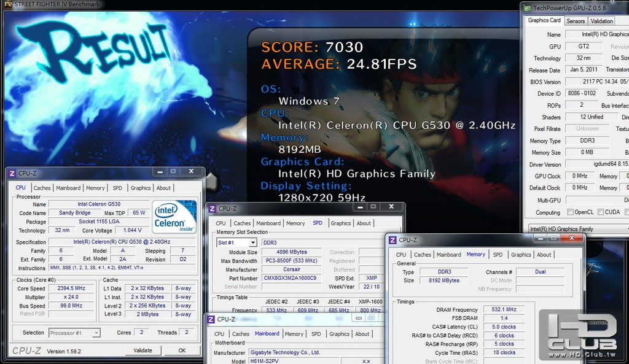Switch to Caches tab in main CPU window

pos(42,188)
